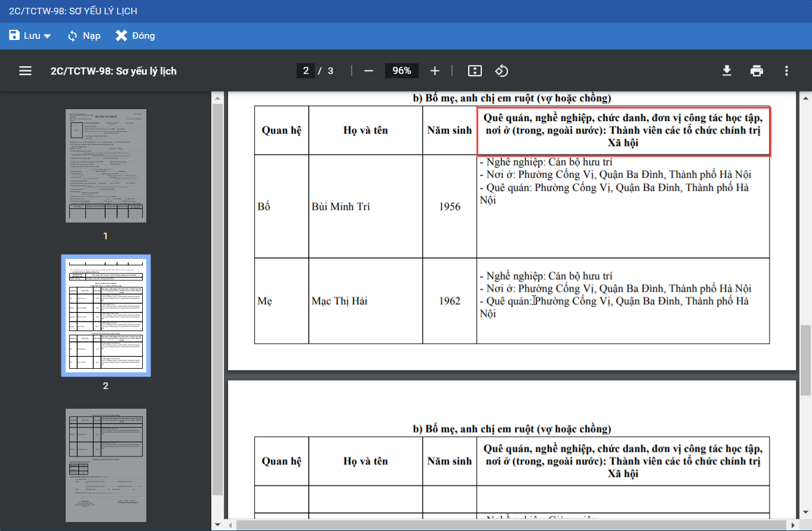Select page 3 thumbnail
812x531 pixels.
coord(106,465)
